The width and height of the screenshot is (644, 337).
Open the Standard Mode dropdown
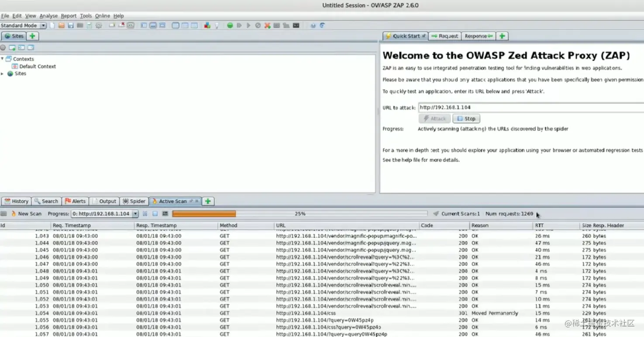click(x=24, y=25)
